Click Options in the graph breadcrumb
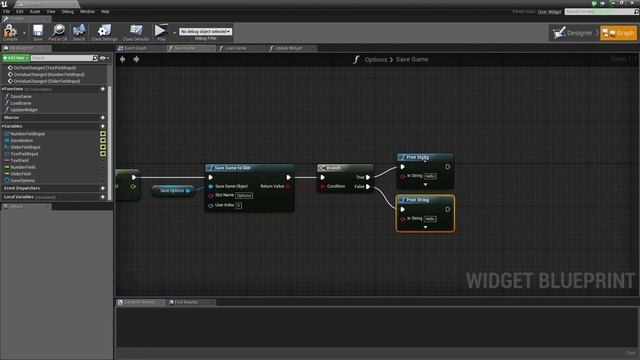Screen dimensions: 640x360 [376, 60]
